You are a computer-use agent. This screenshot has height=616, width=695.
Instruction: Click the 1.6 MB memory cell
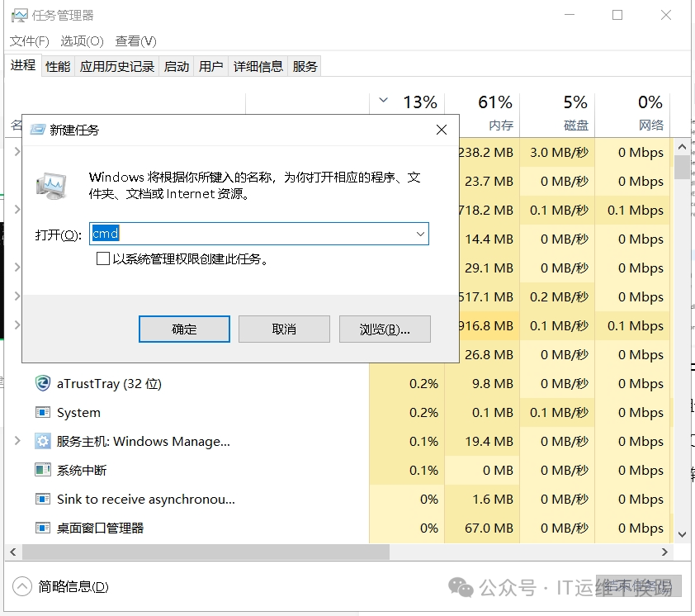[x=482, y=499]
